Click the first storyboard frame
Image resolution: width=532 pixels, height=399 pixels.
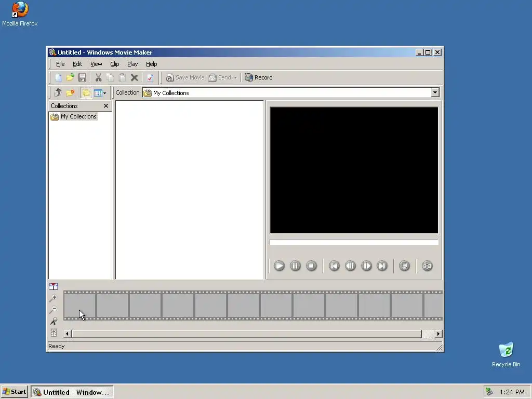point(79,305)
